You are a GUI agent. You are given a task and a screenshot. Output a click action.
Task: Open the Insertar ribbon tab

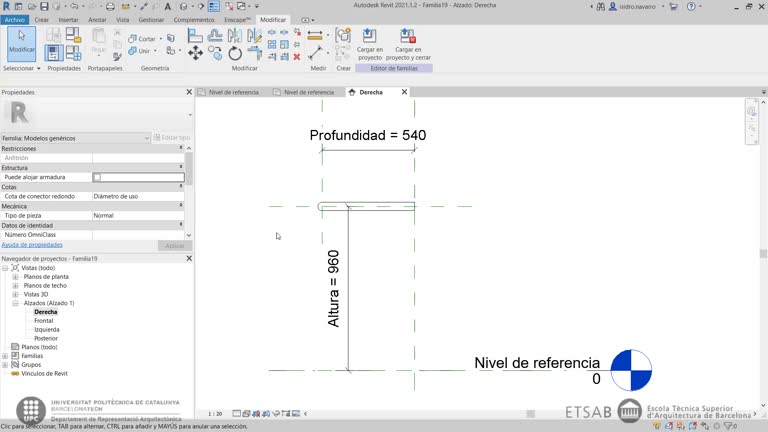68,19
